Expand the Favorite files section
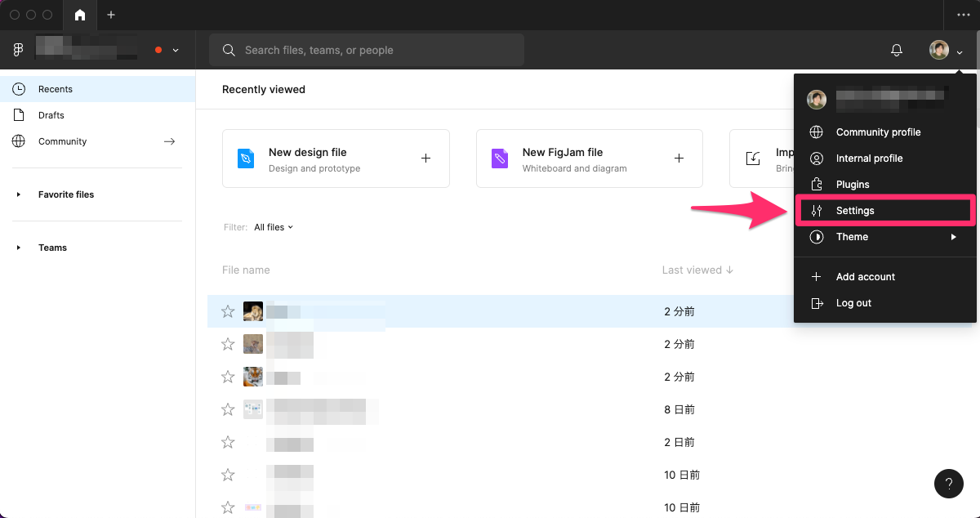980x518 pixels. pos(19,194)
